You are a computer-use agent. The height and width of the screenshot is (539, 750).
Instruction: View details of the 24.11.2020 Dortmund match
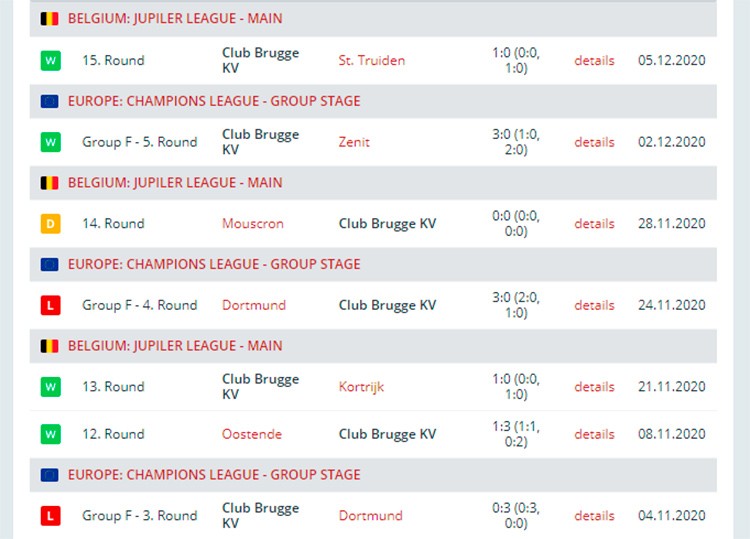(594, 305)
